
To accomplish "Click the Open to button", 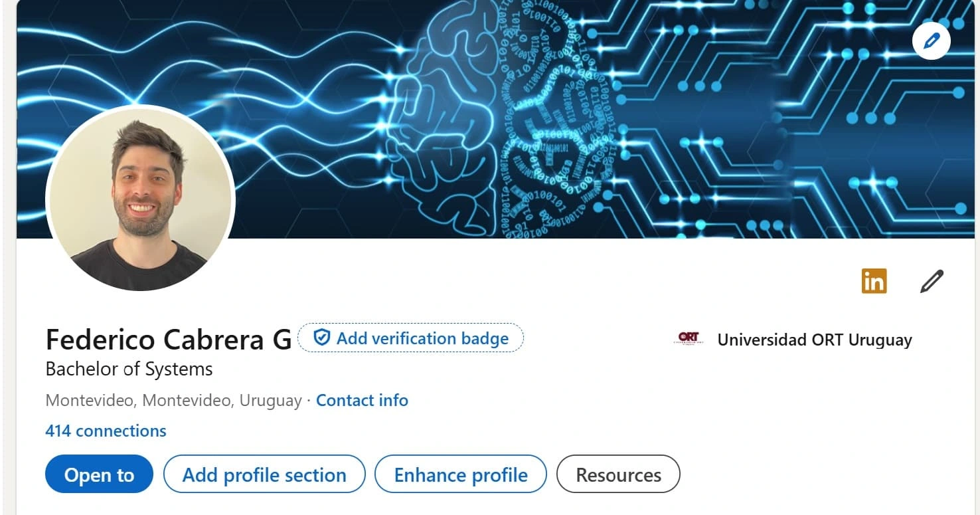I will tap(99, 474).
